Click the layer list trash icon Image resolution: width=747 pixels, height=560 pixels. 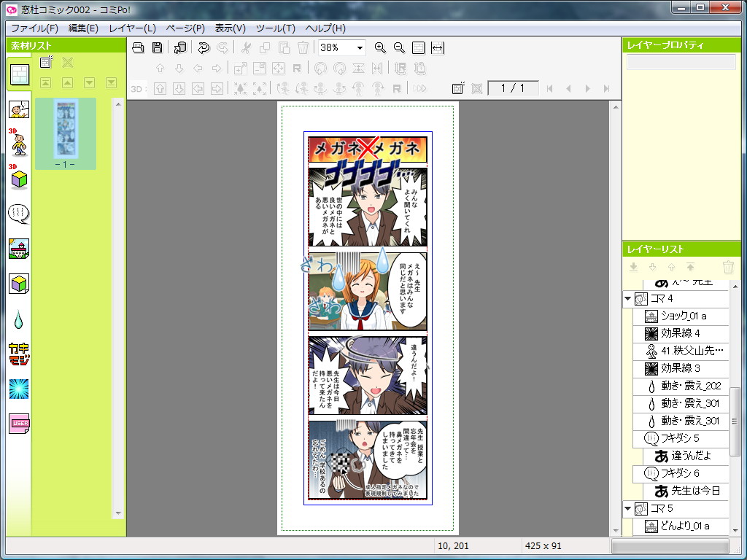(727, 267)
